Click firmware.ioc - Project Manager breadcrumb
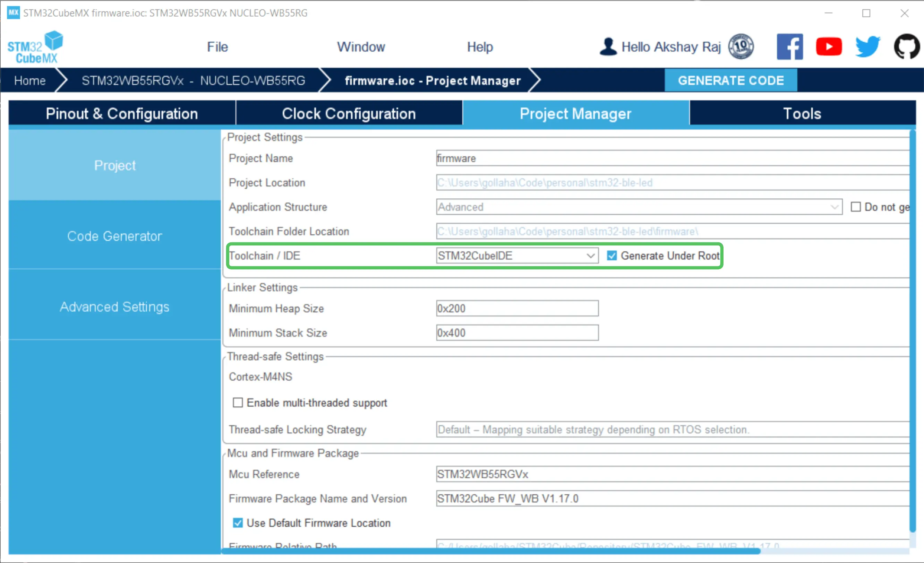The width and height of the screenshot is (924, 563). click(x=433, y=80)
